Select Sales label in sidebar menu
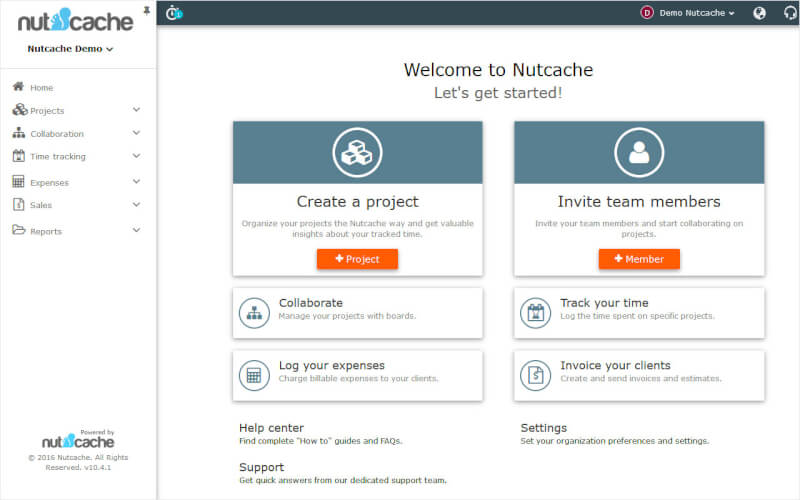Screen dimensions: 800x500 41,205
